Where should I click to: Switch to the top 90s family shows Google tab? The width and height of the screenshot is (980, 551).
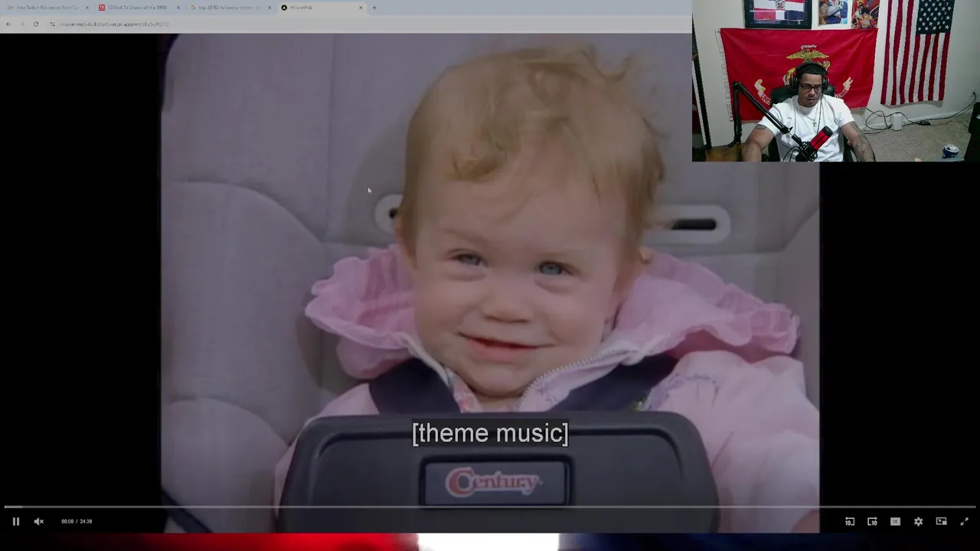[x=230, y=8]
